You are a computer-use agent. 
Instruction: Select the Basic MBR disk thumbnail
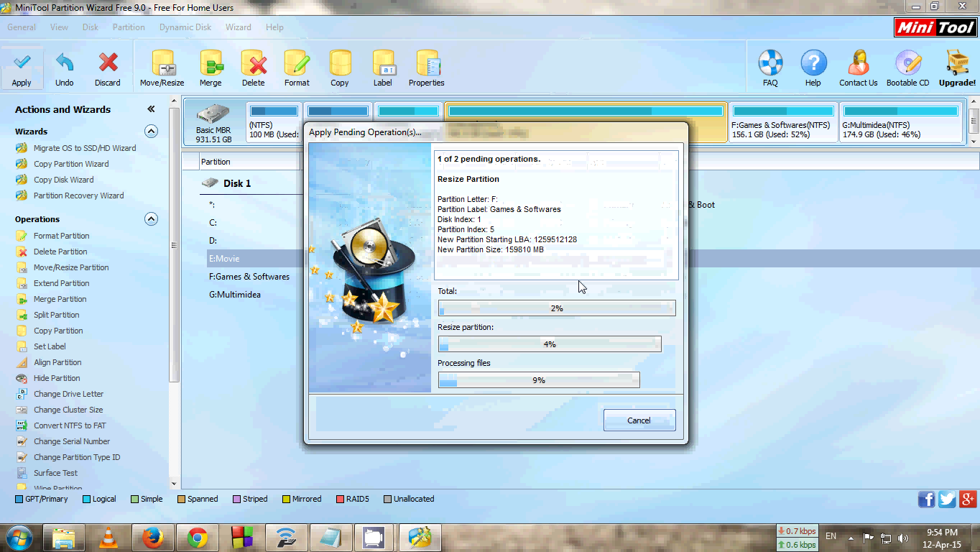coord(213,122)
